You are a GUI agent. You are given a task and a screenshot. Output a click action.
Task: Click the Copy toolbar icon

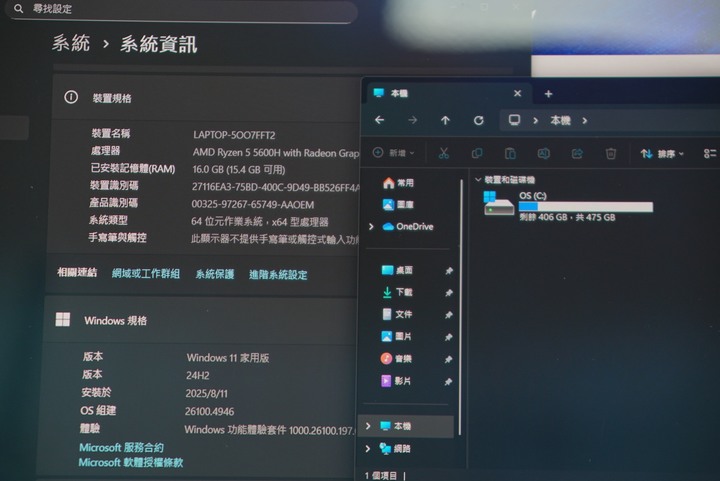click(x=477, y=153)
